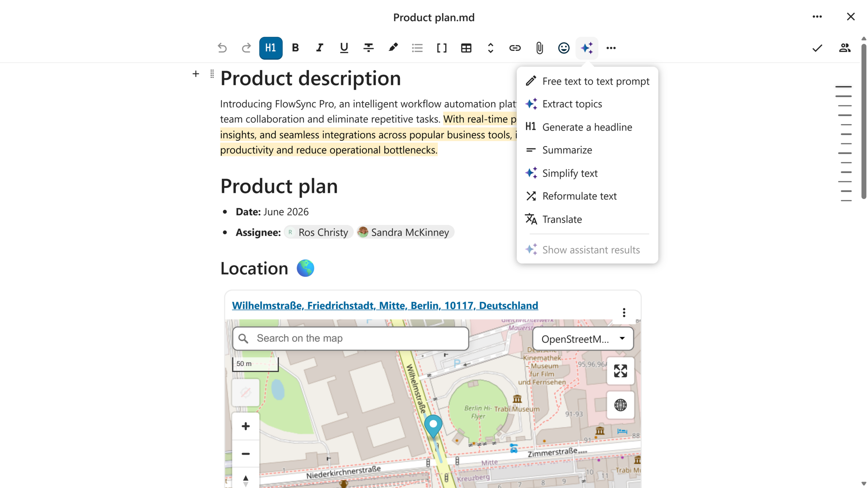
Task: Click the drag handle next to Product description
Action: (x=212, y=74)
